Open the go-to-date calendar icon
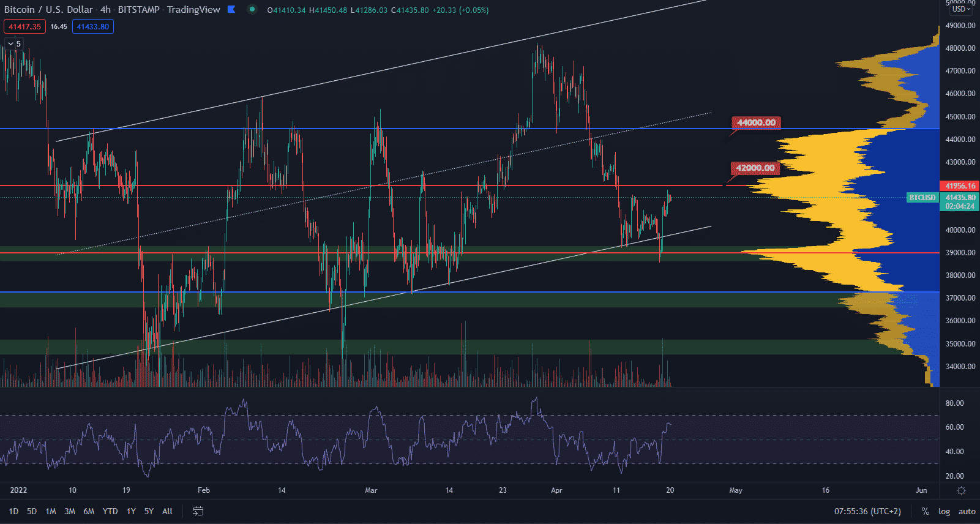The image size is (980, 524). pyautogui.click(x=198, y=511)
